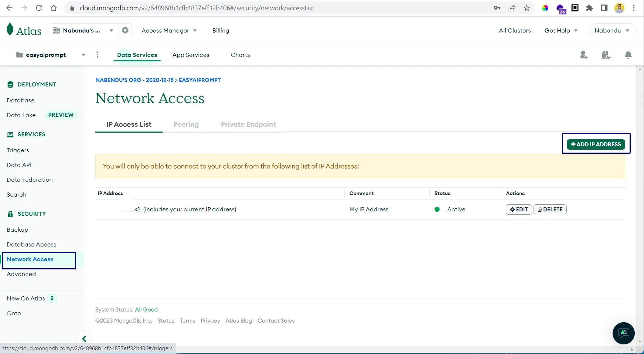Click the colorful pinwheel extension icon
The image size is (644, 354).
coord(545,8)
